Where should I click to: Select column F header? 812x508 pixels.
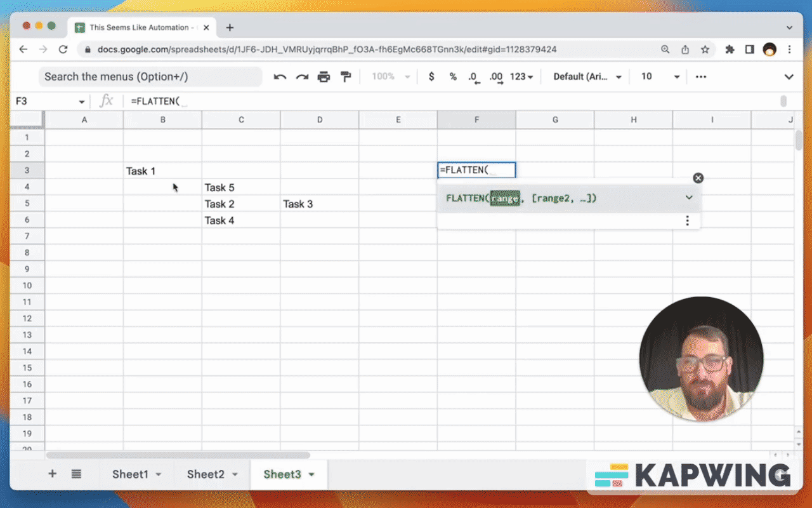tap(476, 119)
